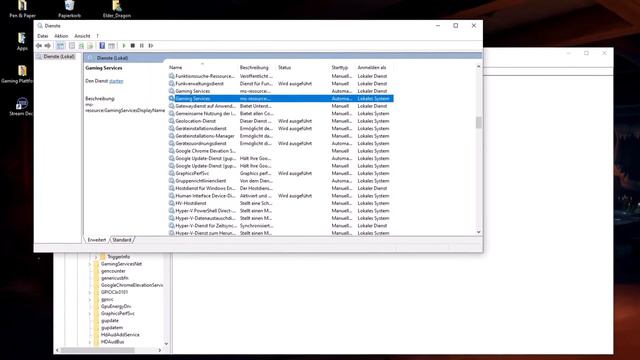Refresh the services list via toolbar icon
Viewport: 640px width, 360px height.
click(x=81, y=46)
